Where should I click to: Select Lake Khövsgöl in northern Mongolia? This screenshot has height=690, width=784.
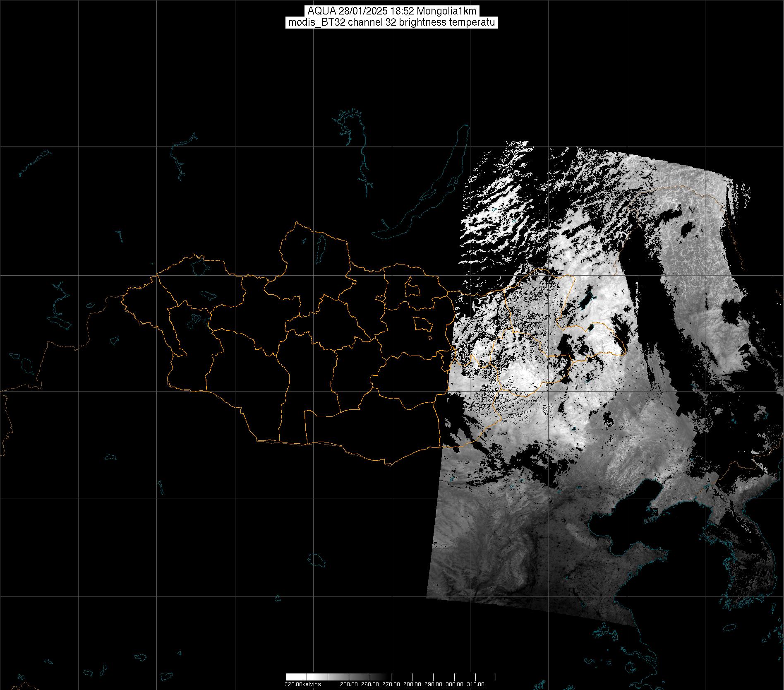tap(320, 247)
